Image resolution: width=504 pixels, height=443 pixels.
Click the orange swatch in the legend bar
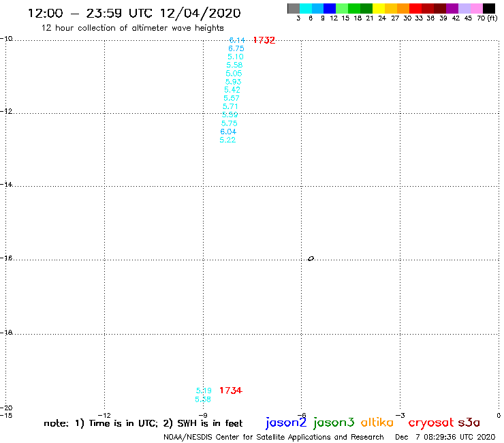coord(403,9)
